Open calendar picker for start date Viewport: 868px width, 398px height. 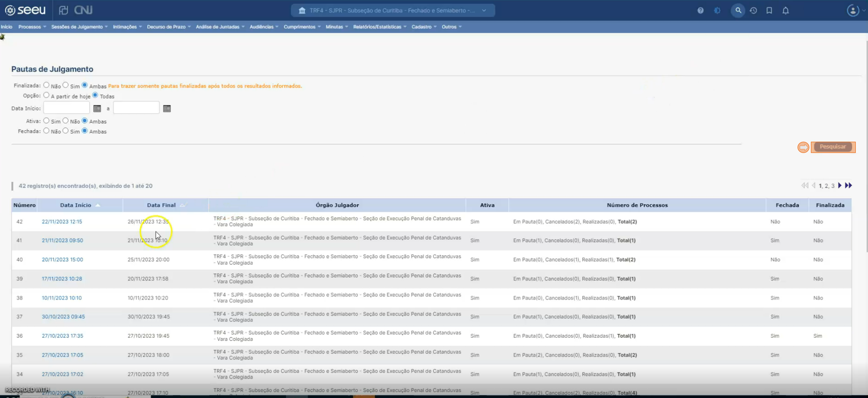97,109
